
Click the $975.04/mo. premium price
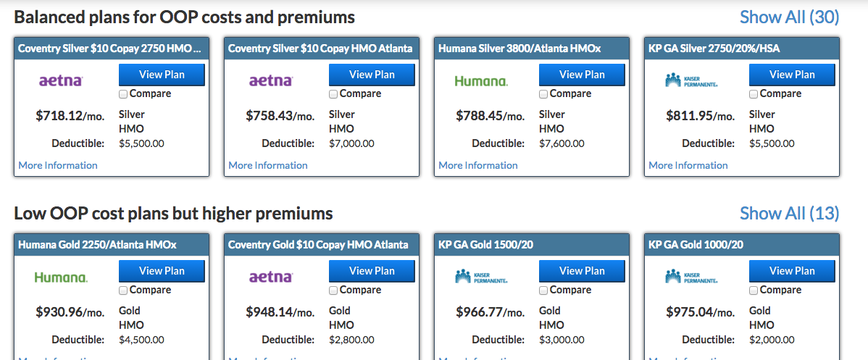tap(700, 312)
